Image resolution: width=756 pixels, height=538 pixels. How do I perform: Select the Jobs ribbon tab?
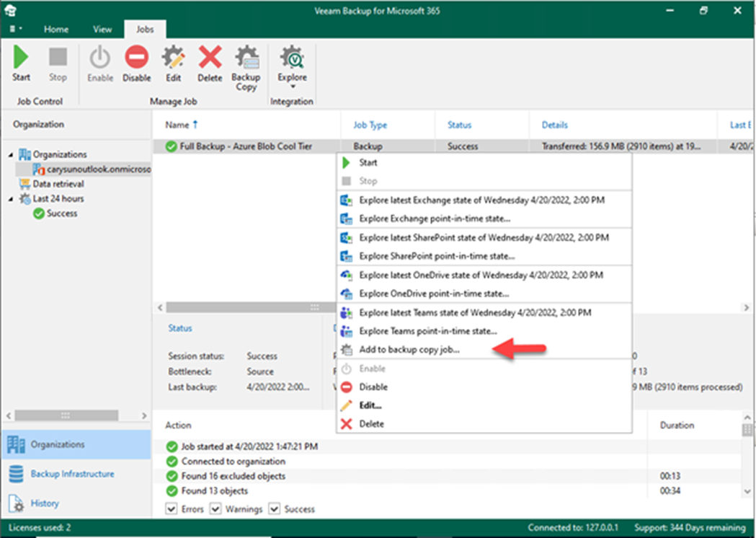145,30
